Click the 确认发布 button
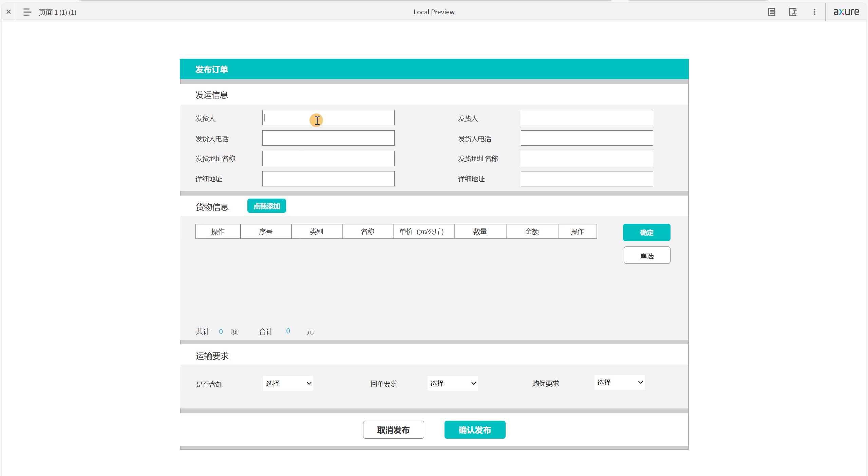This screenshot has width=868, height=476. click(x=475, y=430)
